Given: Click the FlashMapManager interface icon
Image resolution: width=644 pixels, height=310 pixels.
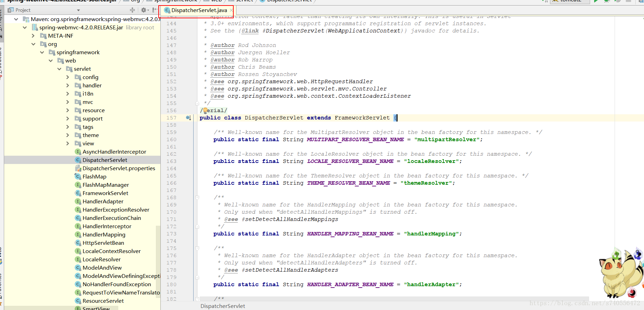Looking at the screenshot, I should coord(78,185).
